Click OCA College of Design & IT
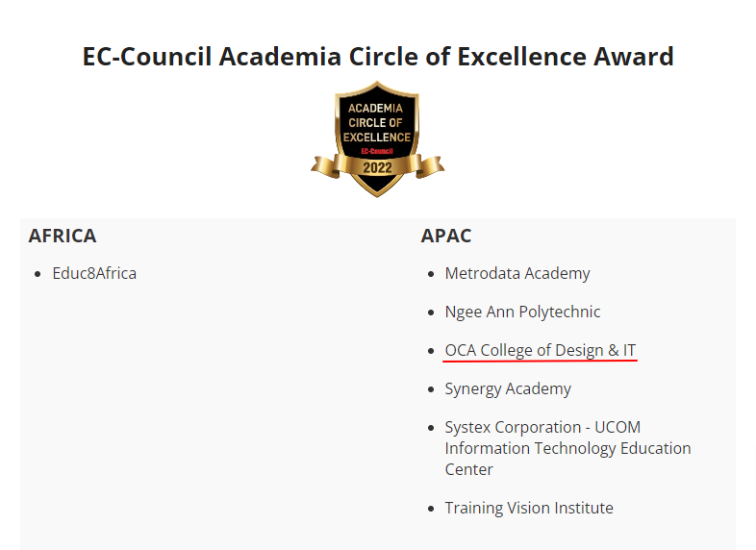 coord(541,350)
